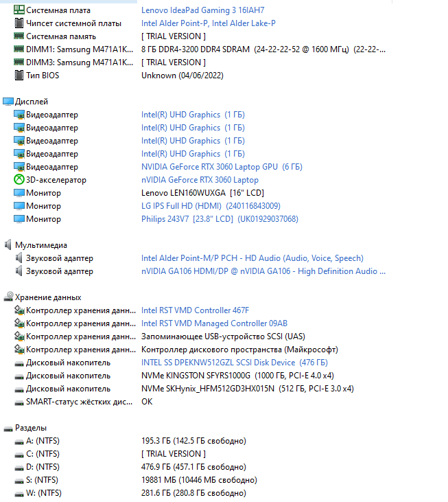This screenshot has height=502, width=448.
Task: Open Intel Alder Point-M/P PCH HD Audio link
Action: coord(252,258)
